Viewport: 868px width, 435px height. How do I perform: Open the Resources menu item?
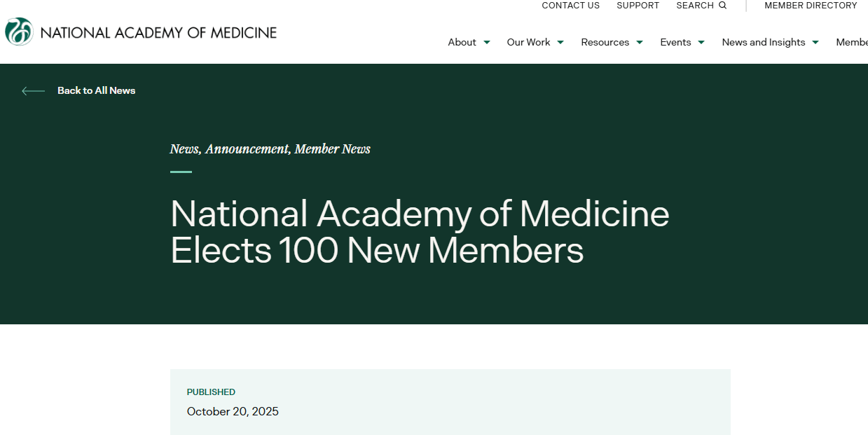605,43
